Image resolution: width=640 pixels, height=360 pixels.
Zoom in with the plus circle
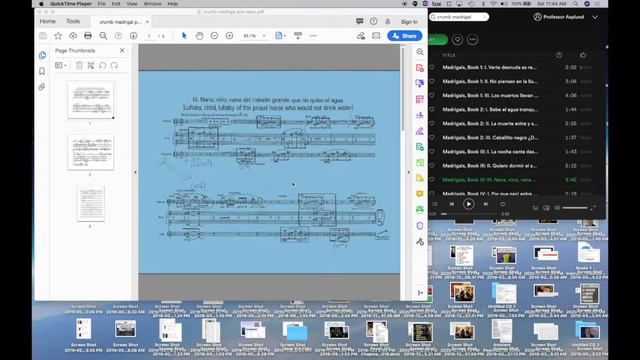coord(229,36)
